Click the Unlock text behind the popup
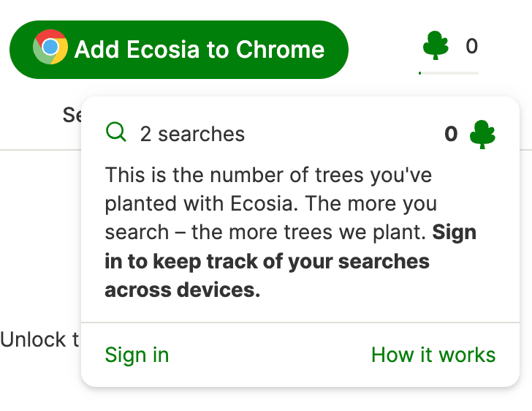532x411 pixels. tap(39, 339)
